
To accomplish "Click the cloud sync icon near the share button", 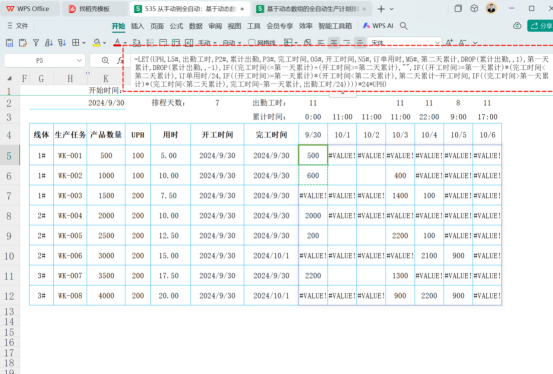I will (517, 26).
